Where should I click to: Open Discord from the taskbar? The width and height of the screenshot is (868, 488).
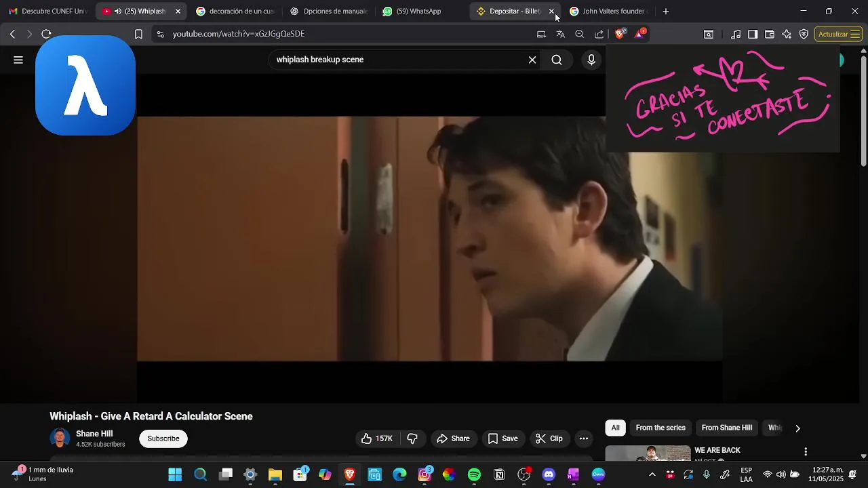(x=549, y=474)
